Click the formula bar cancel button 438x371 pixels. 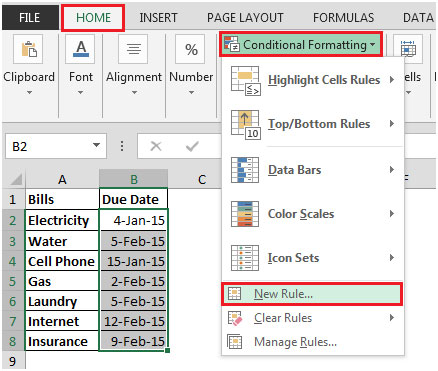(x=156, y=146)
